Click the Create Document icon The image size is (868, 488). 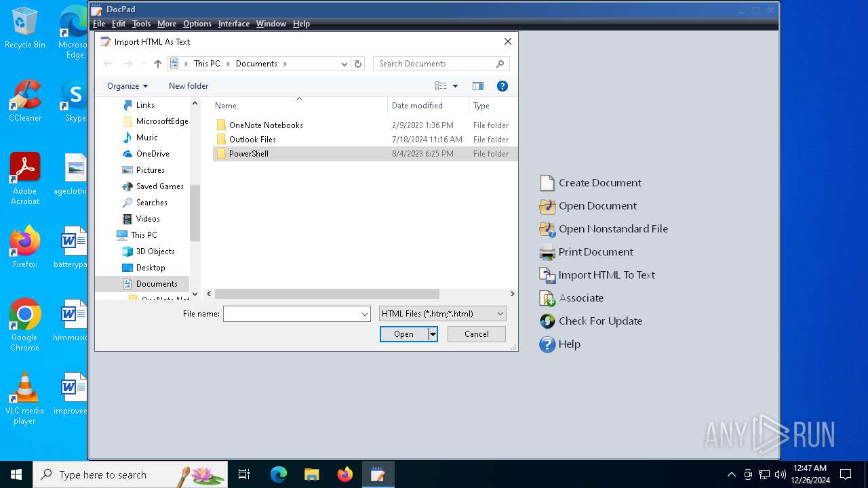(x=547, y=183)
